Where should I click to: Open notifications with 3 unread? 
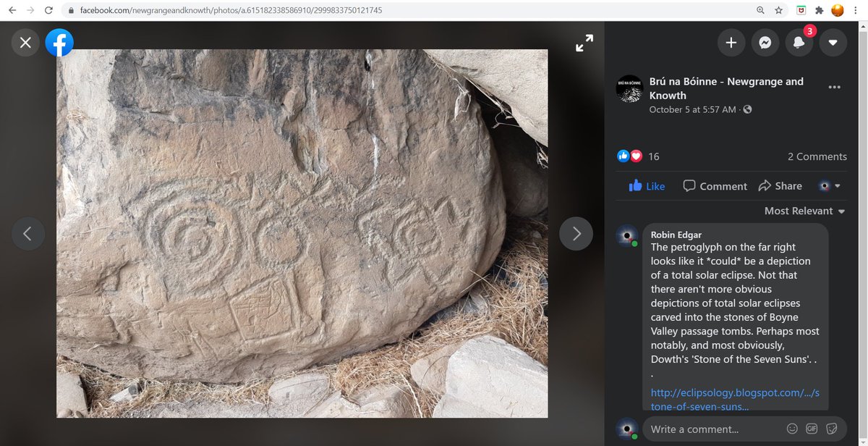point(799,43)
